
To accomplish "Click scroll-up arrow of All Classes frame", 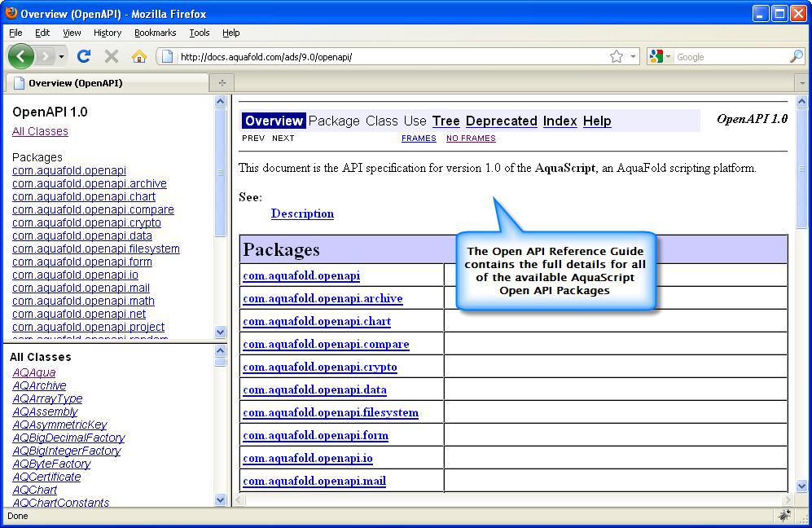I will [220, 351].
